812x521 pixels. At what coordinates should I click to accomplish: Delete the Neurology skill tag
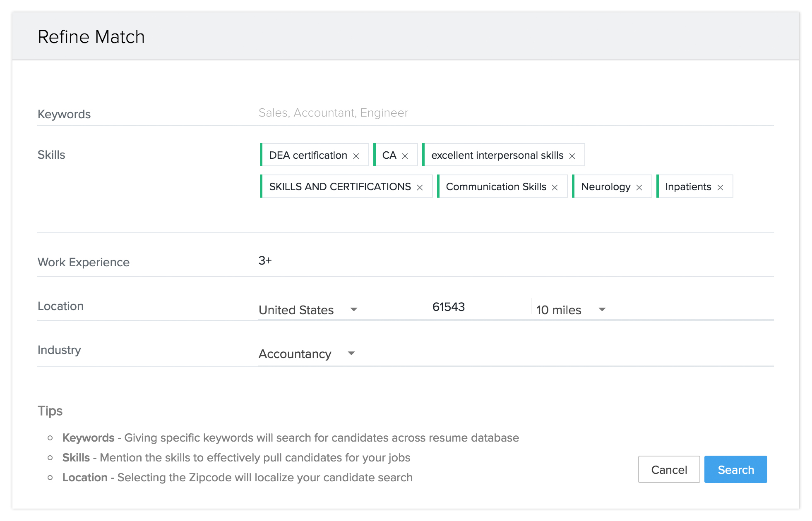[x=639, y=187]
